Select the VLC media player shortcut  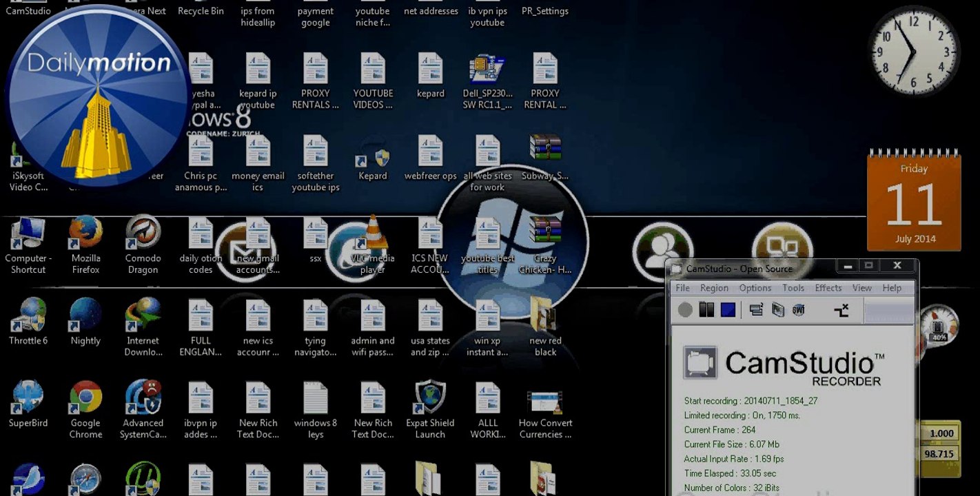point(373,246)
